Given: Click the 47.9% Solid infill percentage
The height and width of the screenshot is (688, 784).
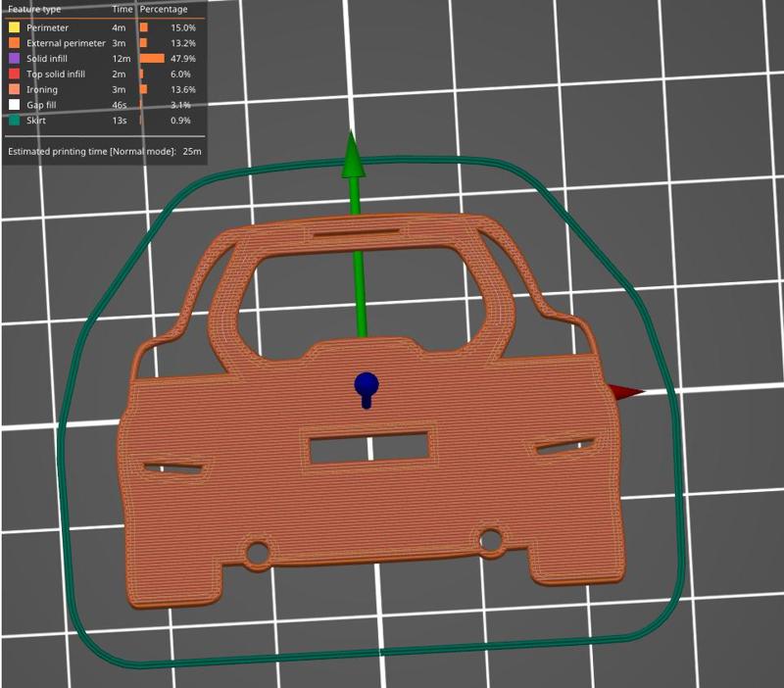Looking at the screenshot, I should 183,59.
